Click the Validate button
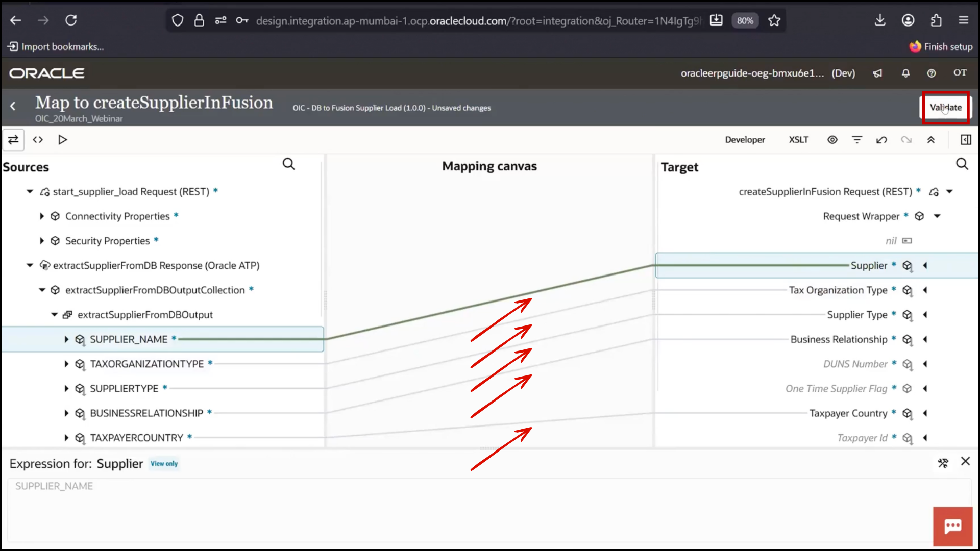 click(945, 107)
